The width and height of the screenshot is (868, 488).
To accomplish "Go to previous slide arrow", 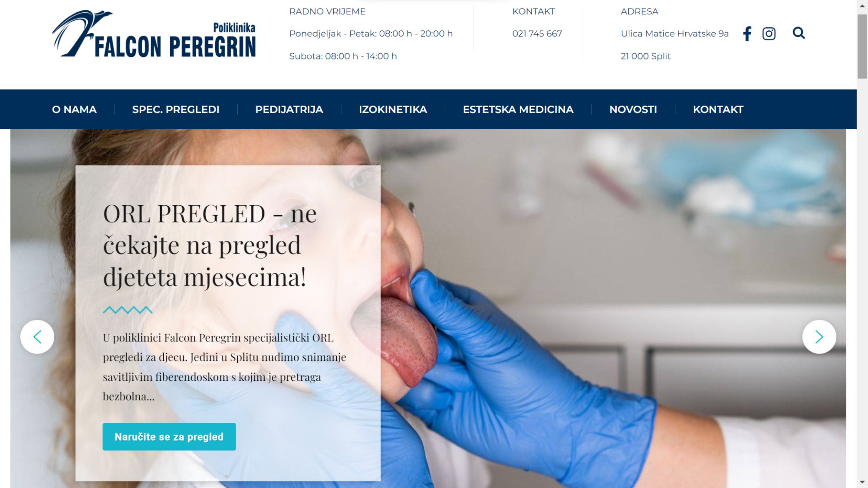I will click(37, 337).
